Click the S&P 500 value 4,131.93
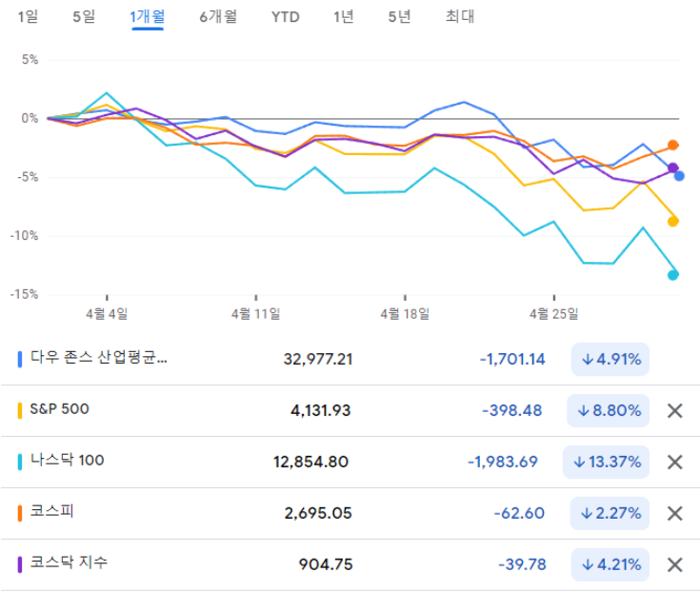 (321, 410)
